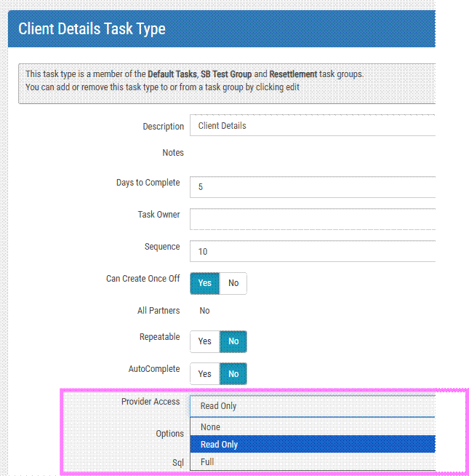Click the Options label
Screen dimensions: 469x476
(169, 434)
